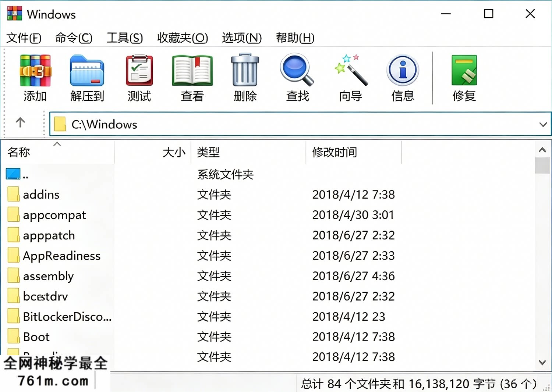Select the Boot folder icon
Image resolution: width=552 pixels, height=392 pixels.
[x=14, y=336]
